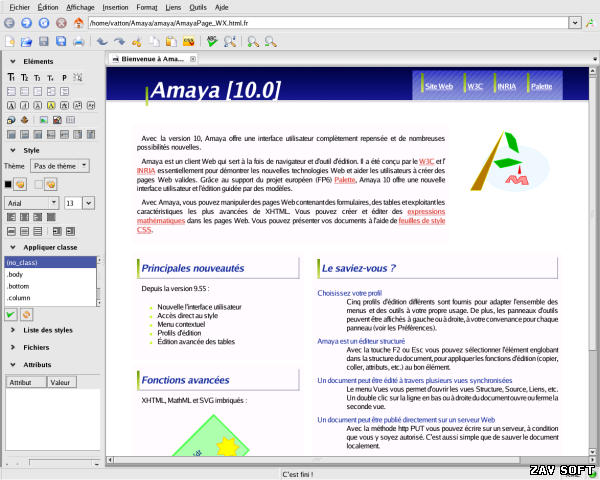
Task: Run the spell check icon
Action: pos(212,41)
